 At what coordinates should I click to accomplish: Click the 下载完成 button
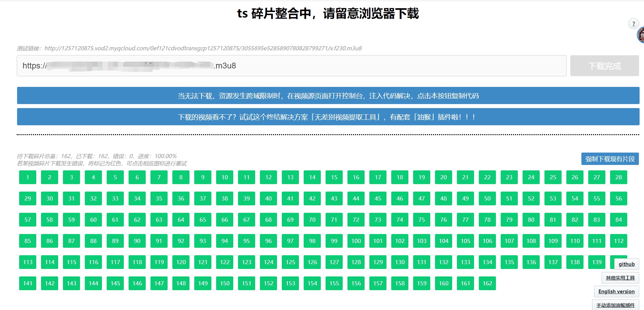[x=604, y=66]
